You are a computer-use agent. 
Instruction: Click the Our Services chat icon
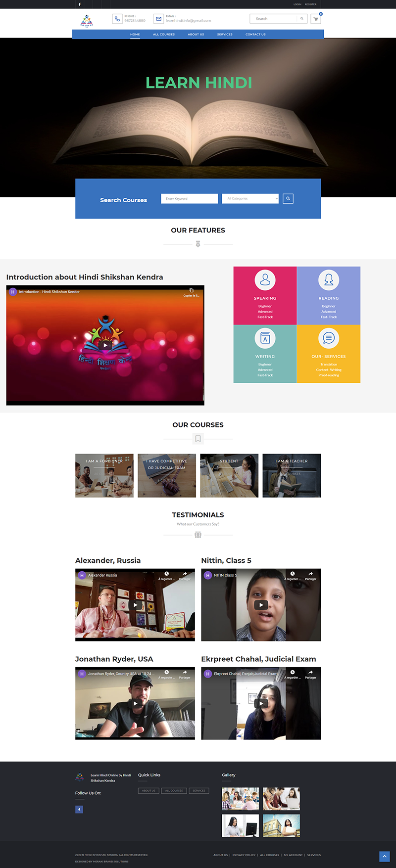[329, 338]
